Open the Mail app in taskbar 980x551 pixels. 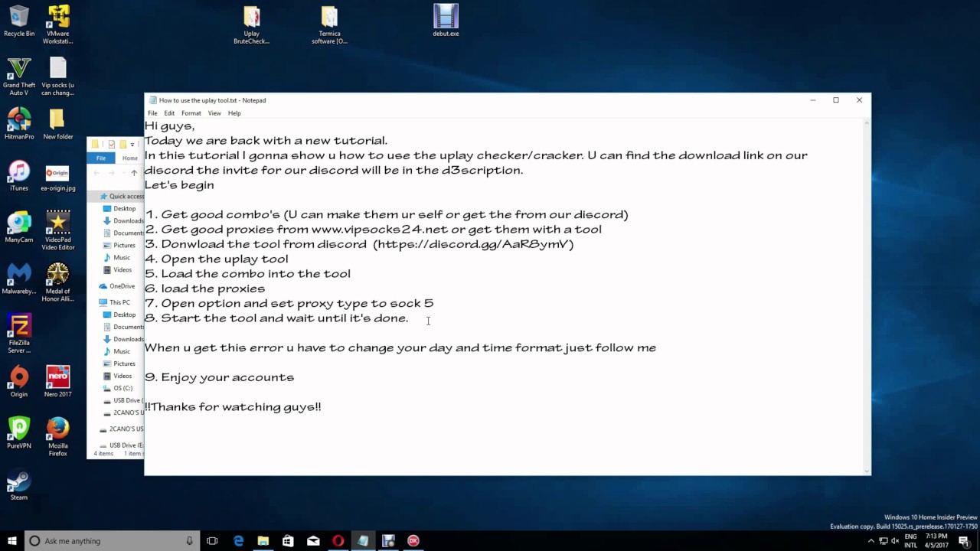click(x=313, y=541)
